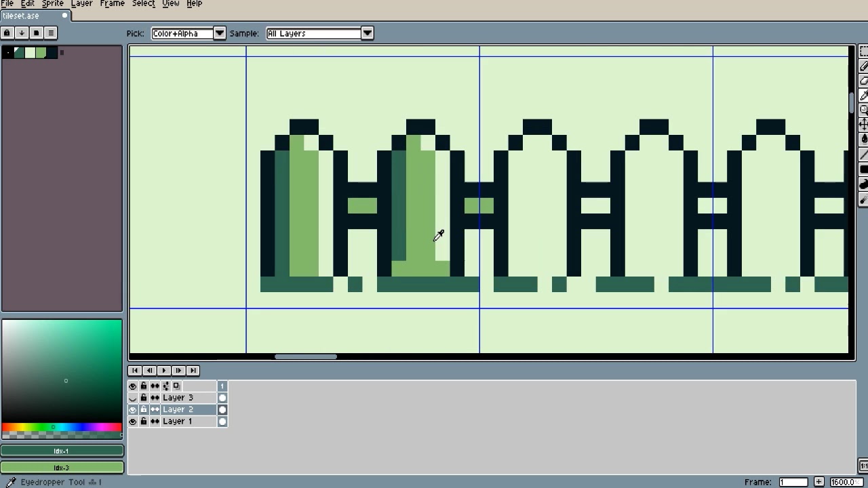Click timeline header onion skin options icon
Image resolution: width=868 pixels, height=488 pixels.
tap(165, 386)
